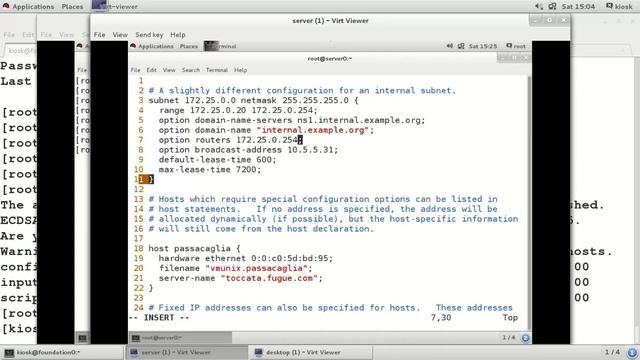Open terminal Terminal menu
Image resolution: width=640 pixels, height=360 pixels.
pos(217,70)
